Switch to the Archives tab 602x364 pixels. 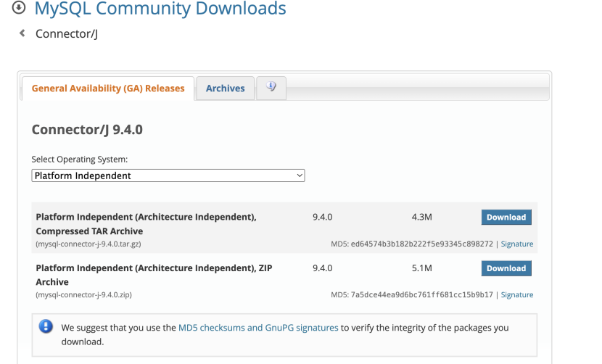tap(225, 88)
